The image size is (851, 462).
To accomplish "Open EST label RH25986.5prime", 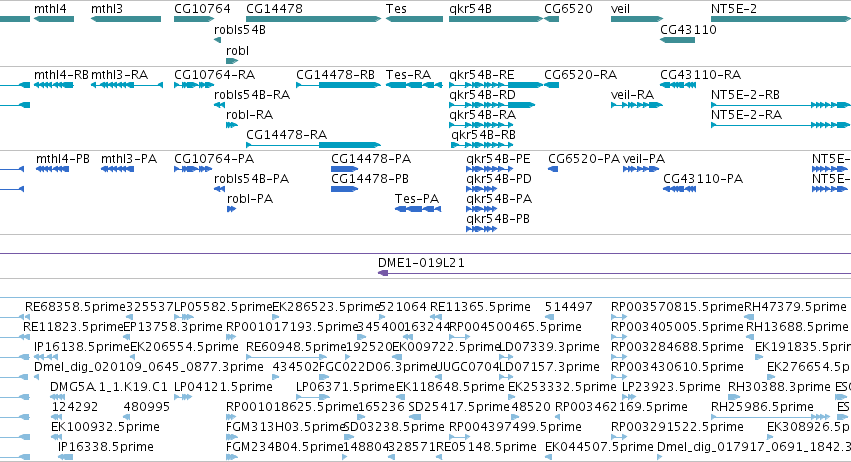I will coord(762,407).
